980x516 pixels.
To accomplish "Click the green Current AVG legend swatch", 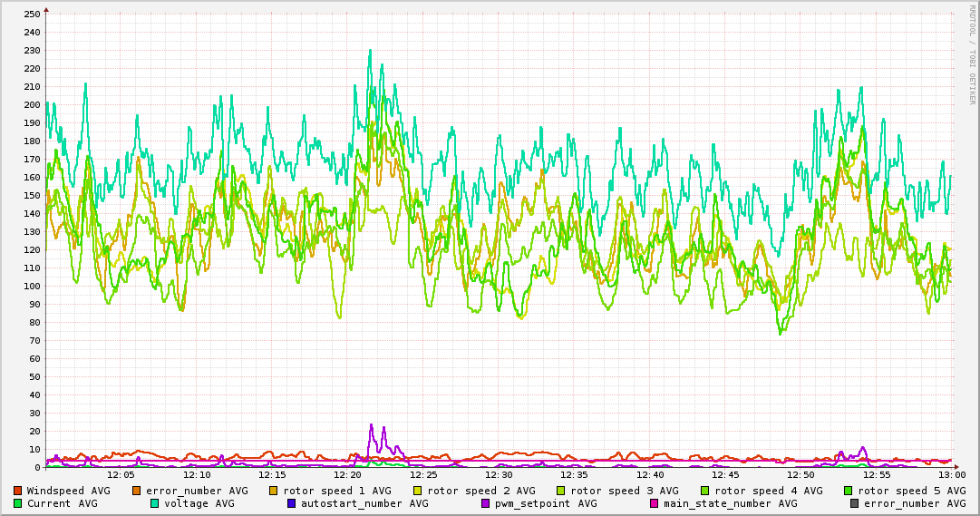I will [x=17, y=503].
